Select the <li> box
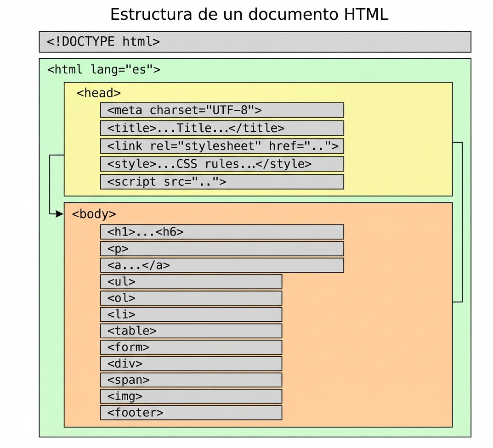The image size is (493, 448). [x=191, y=314]
